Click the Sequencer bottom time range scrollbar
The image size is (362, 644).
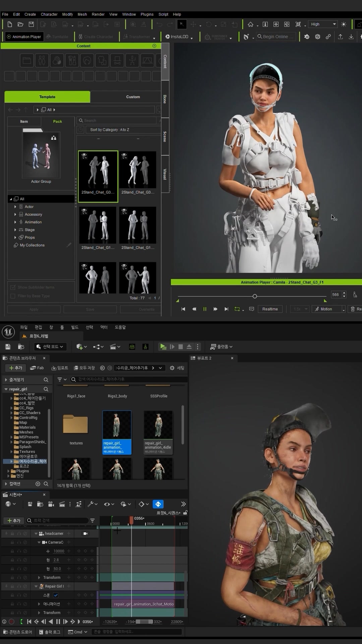pos(144,622)
